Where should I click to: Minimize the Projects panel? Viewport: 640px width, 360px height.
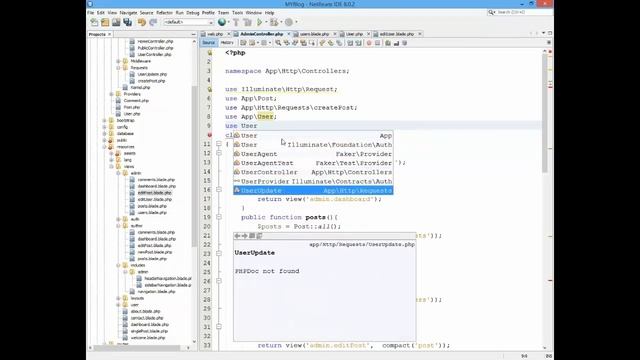click(193, 34)
